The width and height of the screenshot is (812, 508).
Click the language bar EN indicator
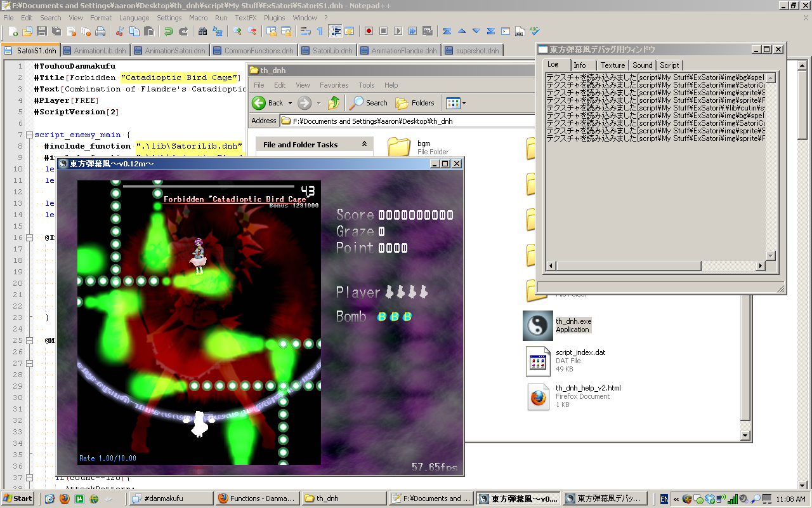pos(664,499)
